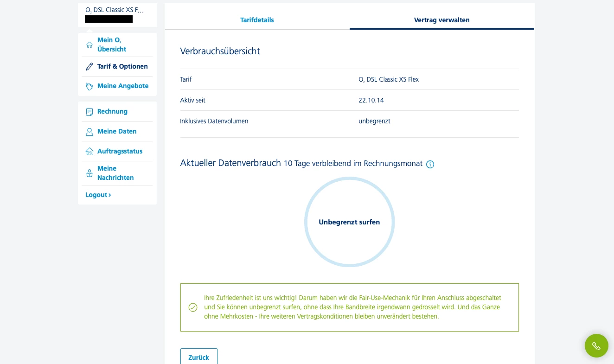Click the Unbegrenzt surfen usage circle
This screenshot has width=614, height=364.
coord(349,222)
